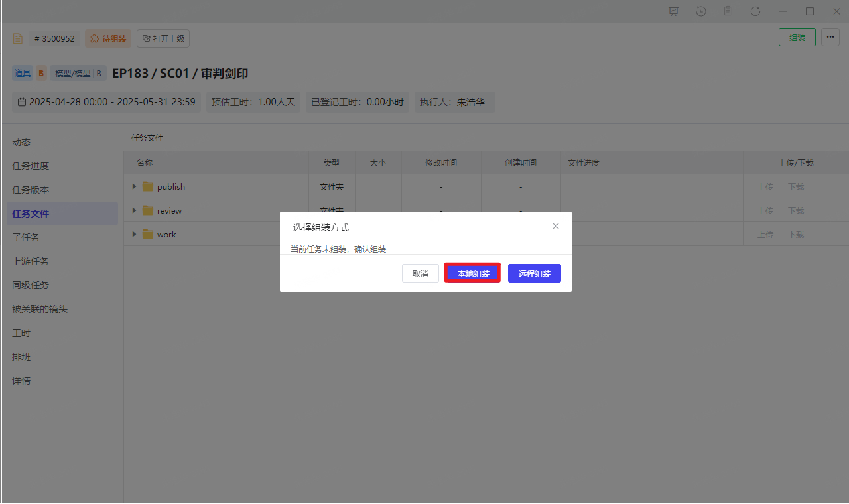Click the document icon beside task number
The image size is (849, 504).
click(18, 38)
